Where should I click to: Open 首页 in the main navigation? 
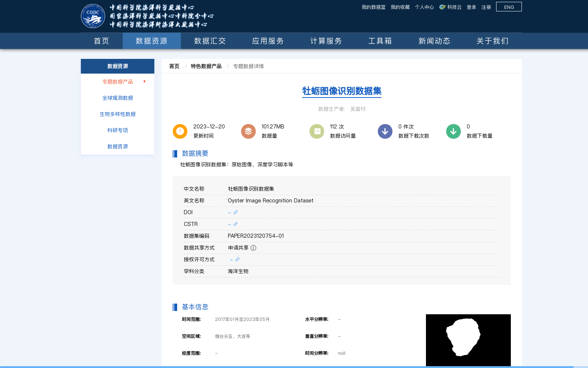[x=102, y=41]
